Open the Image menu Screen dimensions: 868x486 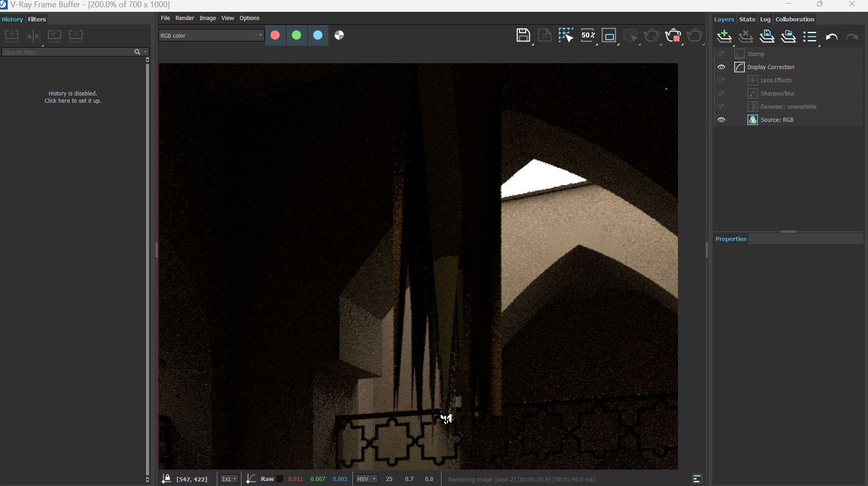tap(208, 18)
